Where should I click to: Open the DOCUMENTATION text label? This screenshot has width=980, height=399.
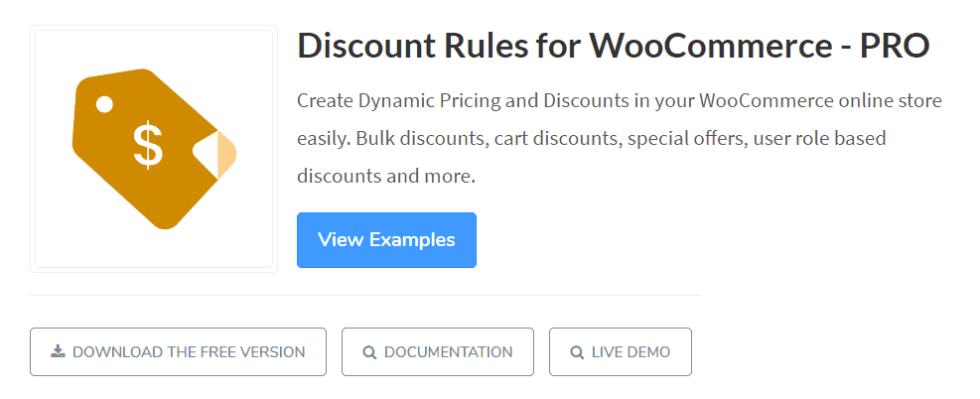point(448,352)
